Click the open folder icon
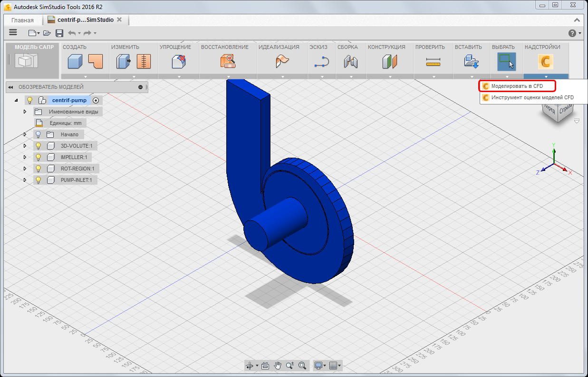588x377 pixels. [47, 33]
